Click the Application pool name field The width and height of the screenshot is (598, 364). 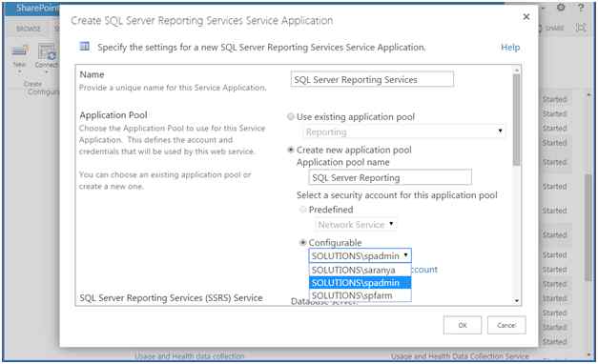coord(390,177)
